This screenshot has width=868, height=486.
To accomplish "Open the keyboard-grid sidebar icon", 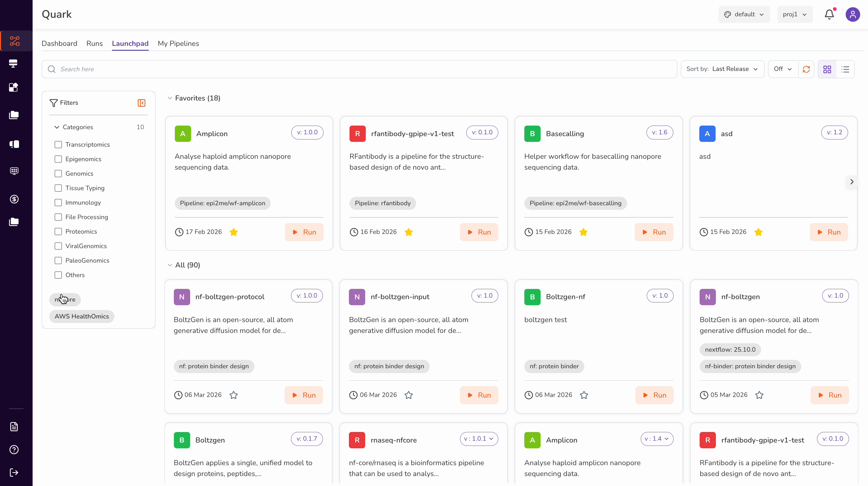I will click(14, 171).
